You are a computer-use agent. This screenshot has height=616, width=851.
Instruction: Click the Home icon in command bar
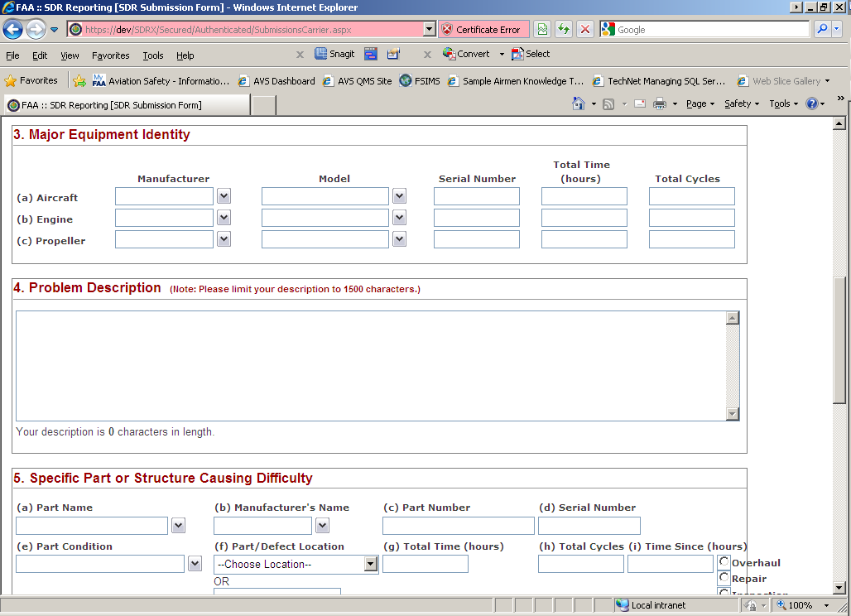click(x=579, y=103)
